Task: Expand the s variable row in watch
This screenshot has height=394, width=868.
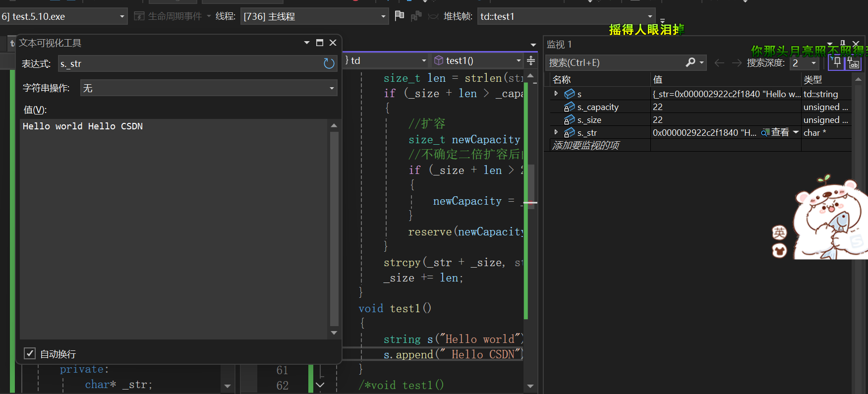Action: point(556,93)
